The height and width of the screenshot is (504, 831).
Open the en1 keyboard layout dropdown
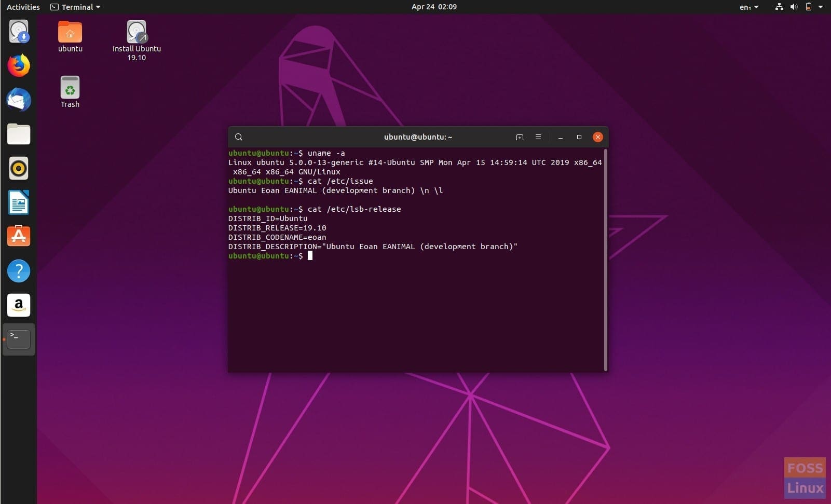click(748, 7)
